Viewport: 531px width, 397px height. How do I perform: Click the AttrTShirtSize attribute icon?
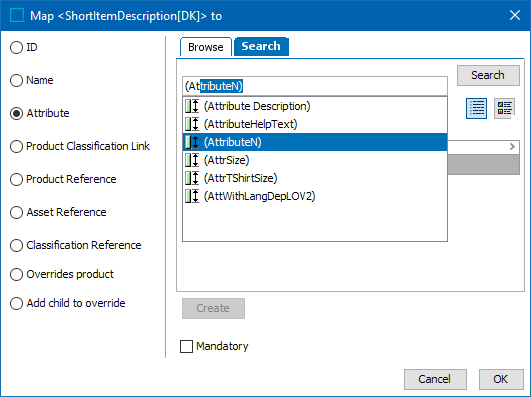(192, 178)
